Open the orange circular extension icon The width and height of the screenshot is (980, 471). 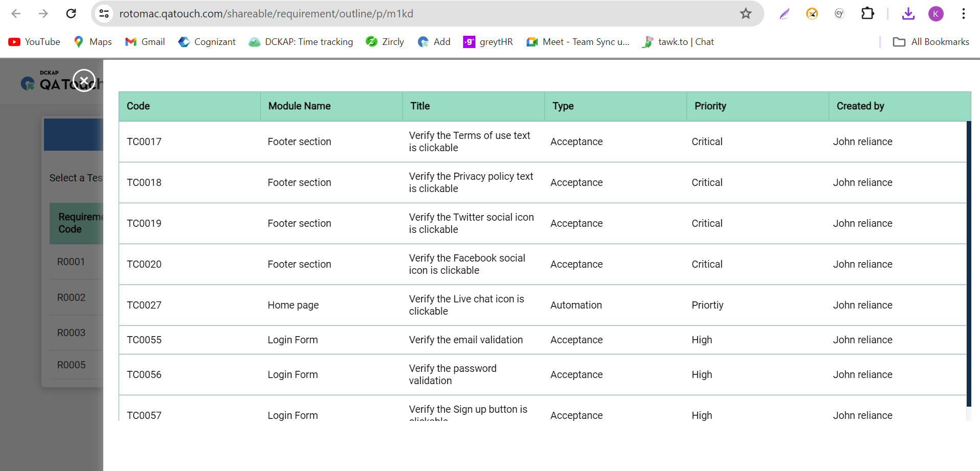[812, 14]
